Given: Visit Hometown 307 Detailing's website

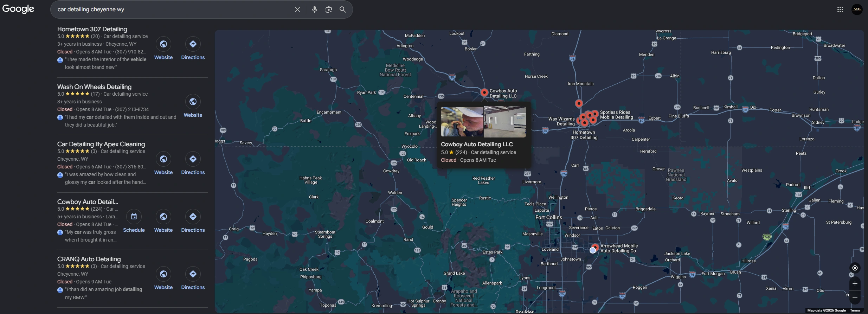Looking at the screenshot, I should click(x=163, y=49).
